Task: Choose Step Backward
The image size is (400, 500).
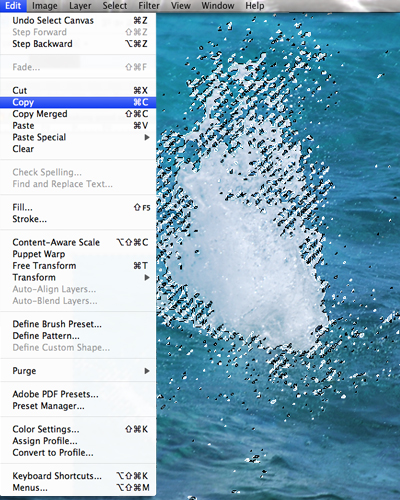Action: [x=78, y=44]
